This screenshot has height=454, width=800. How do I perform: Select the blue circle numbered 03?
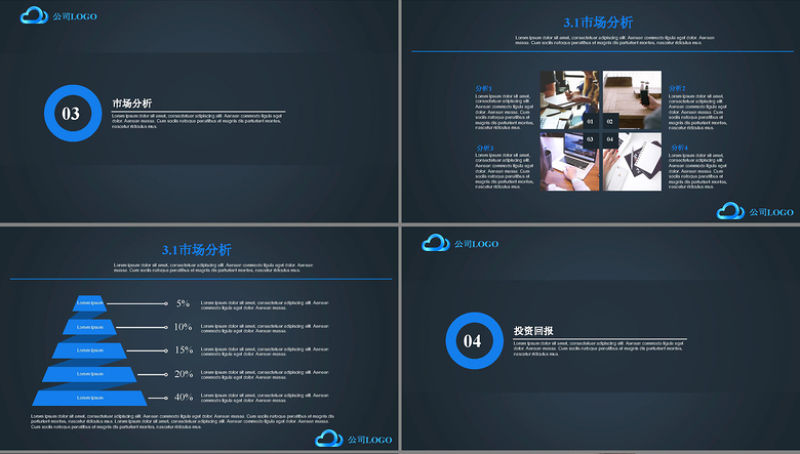[x=72, y=113]
